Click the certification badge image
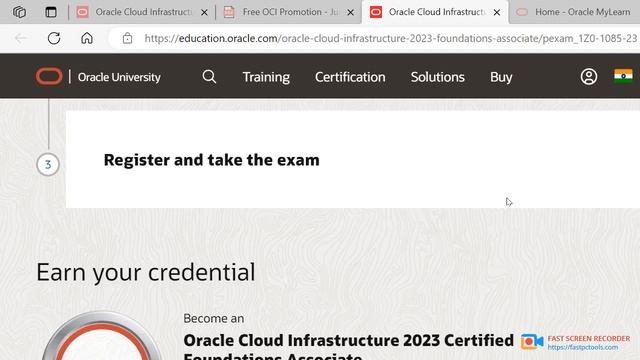The width and height of the screenshot is (640, 360). (x=102, y=336)
